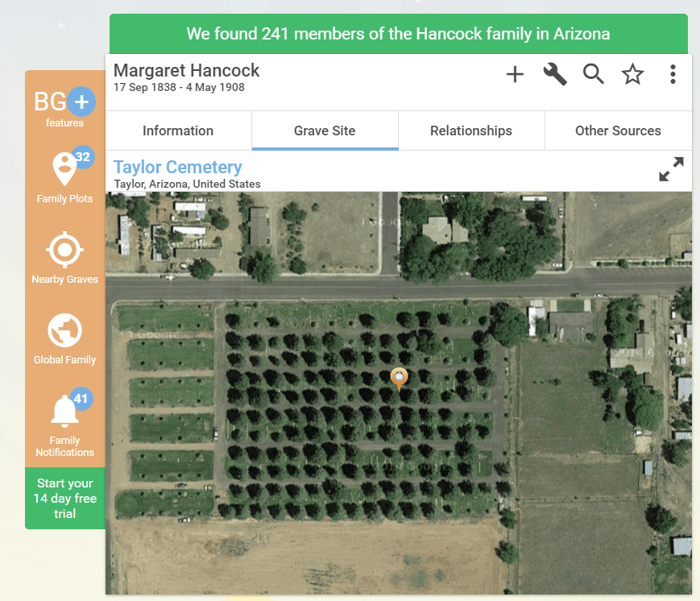The image size is (700, 601).
Task: Click the dates 17 Sep 1838 - 4 May 1908
Action: tap(179, 88)
